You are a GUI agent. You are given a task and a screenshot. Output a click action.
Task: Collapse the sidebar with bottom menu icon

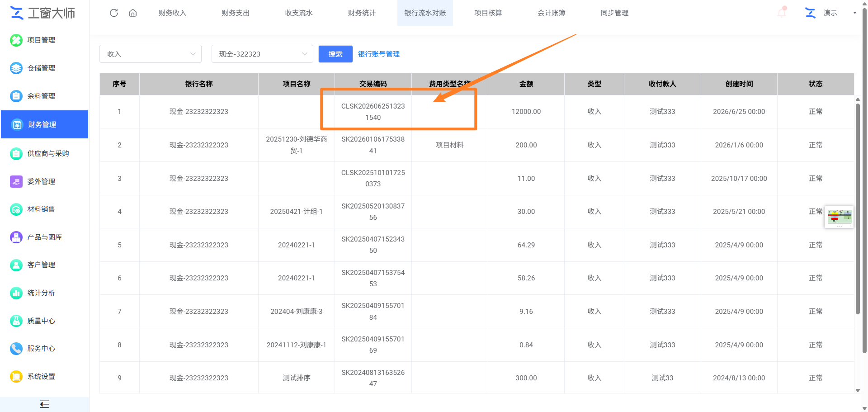pyautogui.click(x=44, y=404)
